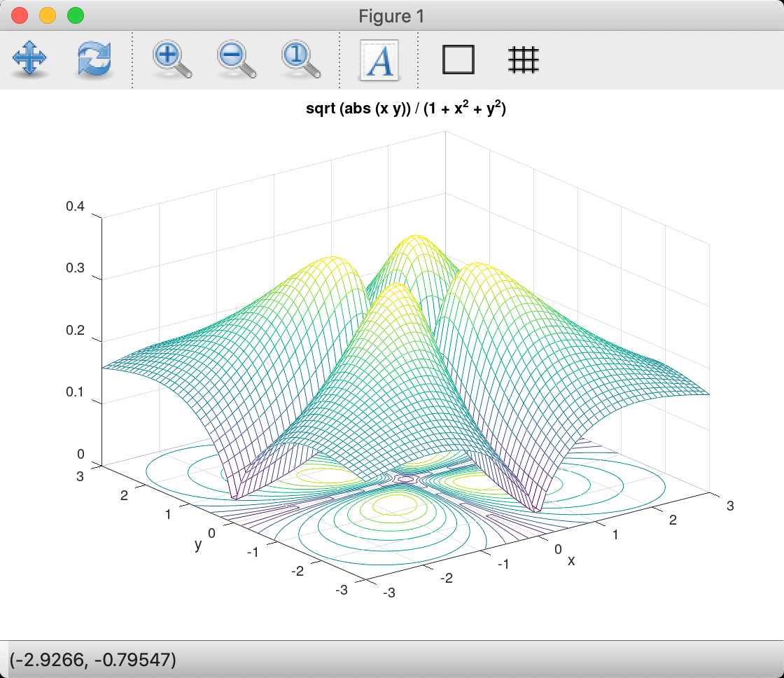Click the small center circle of contours
784x678 pixels.
pyautogui.click(x=405, y=479)
